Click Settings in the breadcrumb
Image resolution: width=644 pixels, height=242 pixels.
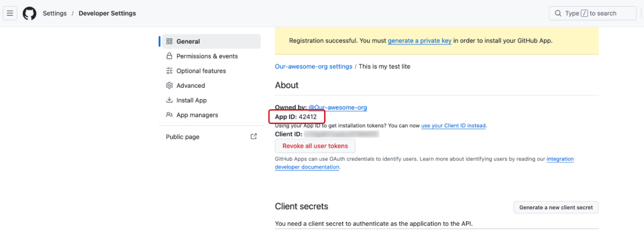point(55,13)
